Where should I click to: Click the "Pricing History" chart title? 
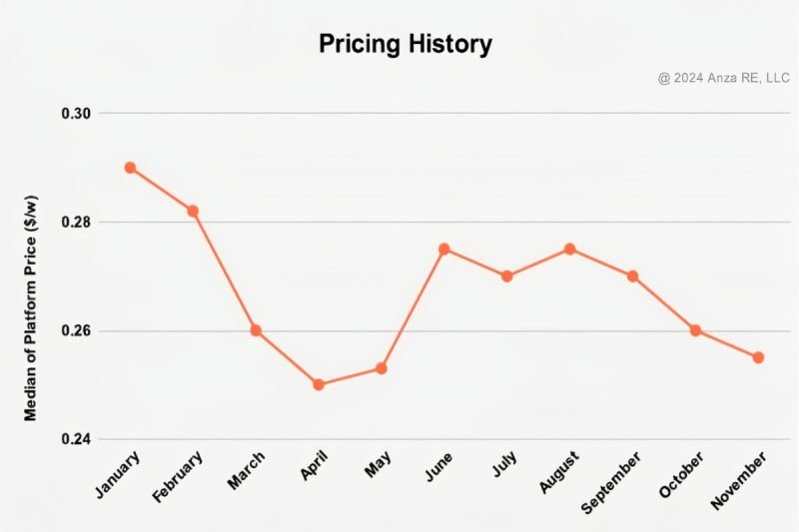(x=405, y=44)
